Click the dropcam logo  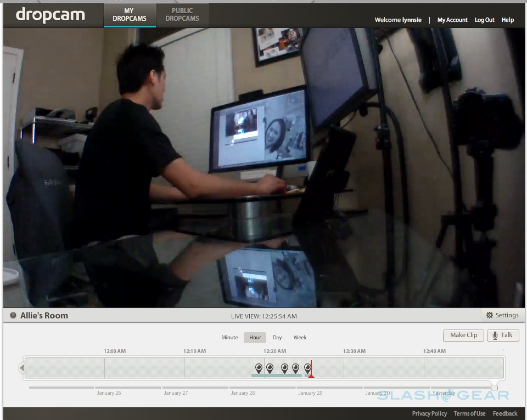tap(50, 15)
